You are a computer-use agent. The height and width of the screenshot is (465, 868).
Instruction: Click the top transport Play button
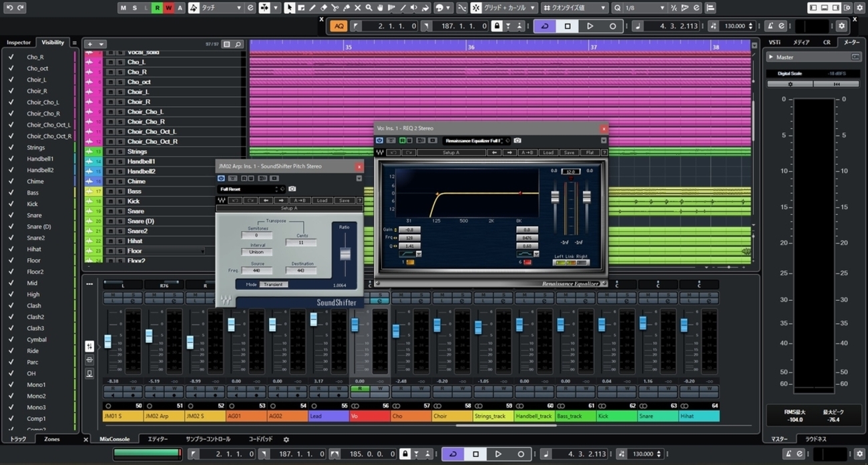(590, 26)
